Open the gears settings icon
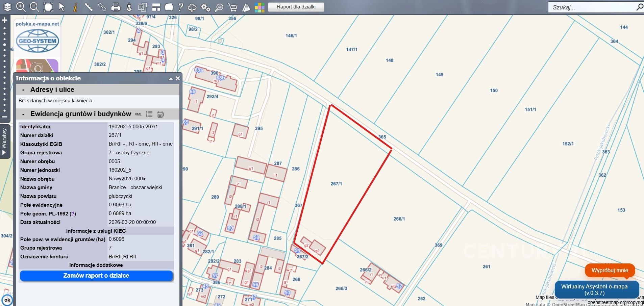This screenshot has height=306, width=644. click(x=205, y=7)
